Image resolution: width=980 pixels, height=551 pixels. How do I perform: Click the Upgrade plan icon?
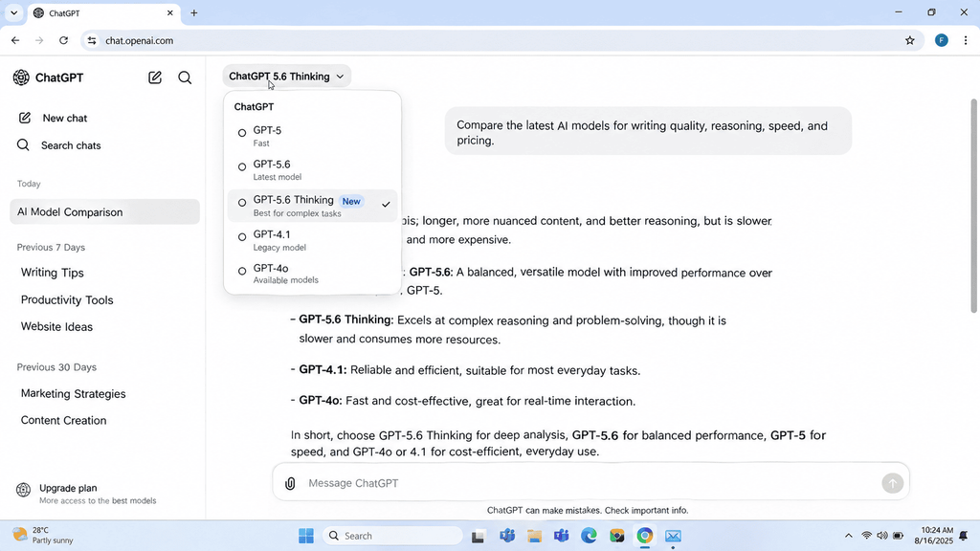(x=23, y=490)
